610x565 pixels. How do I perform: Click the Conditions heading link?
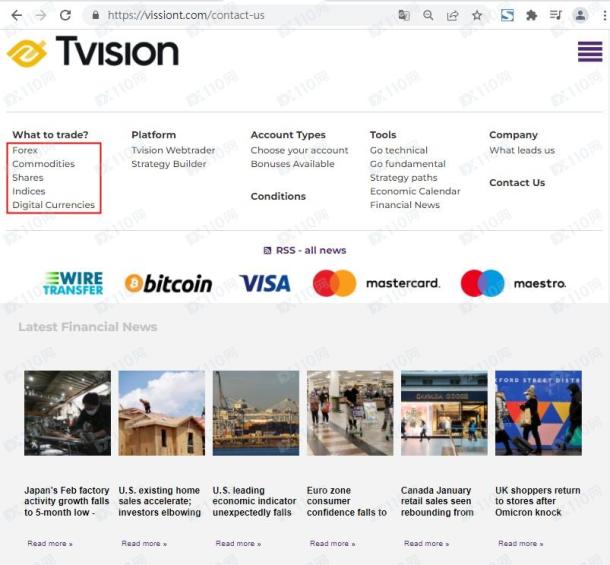click(x=278, y=196)
